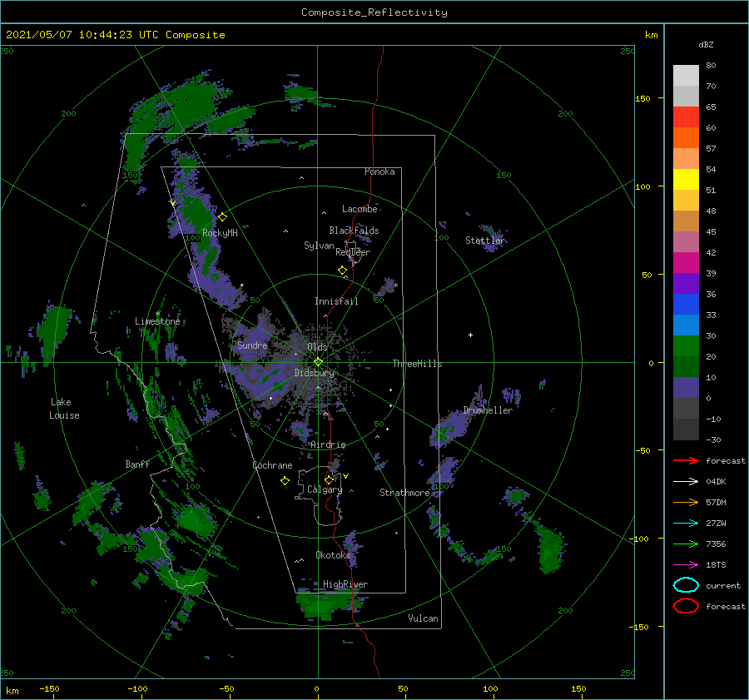Click the bright green swatch between 30 and 20
The height and width of the screenshot is (700, 749).
point(686,345)
